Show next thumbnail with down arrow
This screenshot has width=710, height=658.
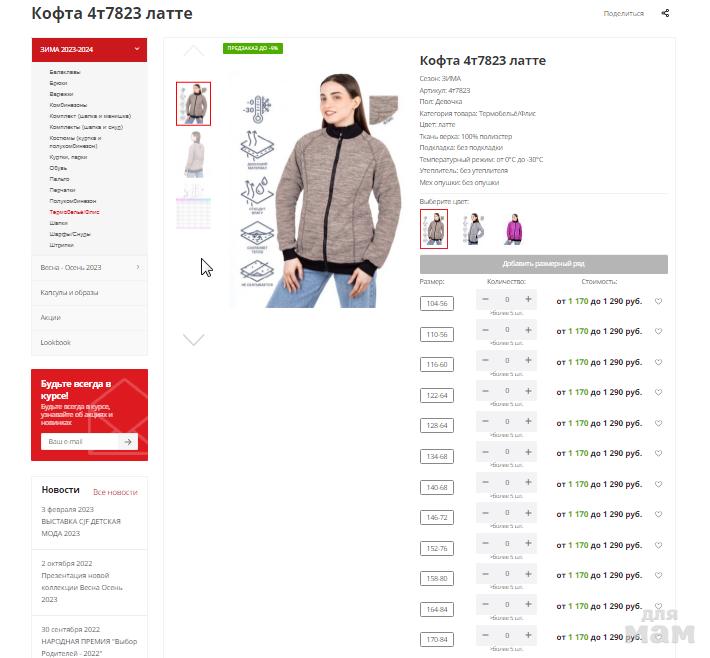[194, 339]
